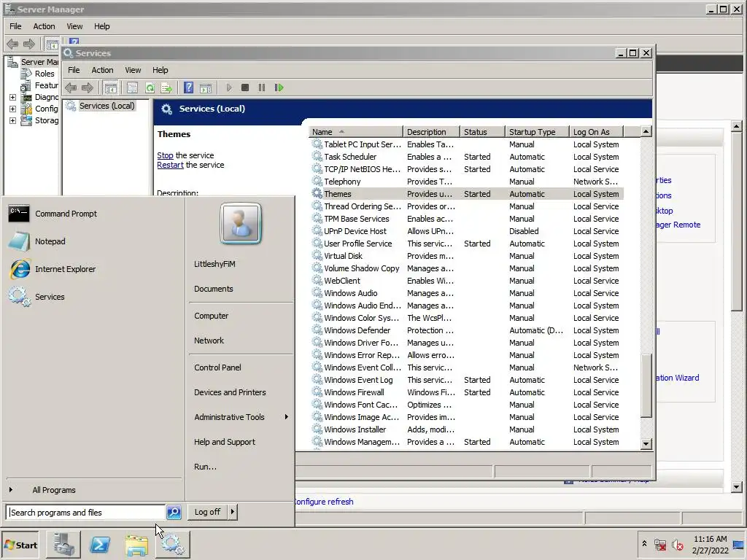Screen dimensions: 747x560
Task: Click the Forward arrow in Server Manager toolbar
Action: 29,44
